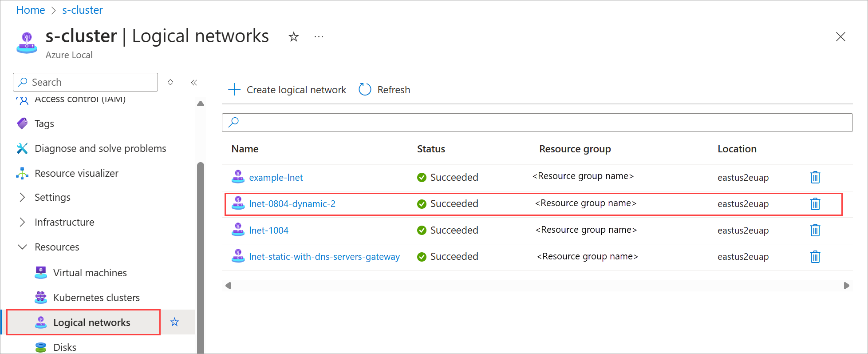This screenshot has height=354, width=868.
Task: Open the more options ellipsis menu
Action: 319,37
